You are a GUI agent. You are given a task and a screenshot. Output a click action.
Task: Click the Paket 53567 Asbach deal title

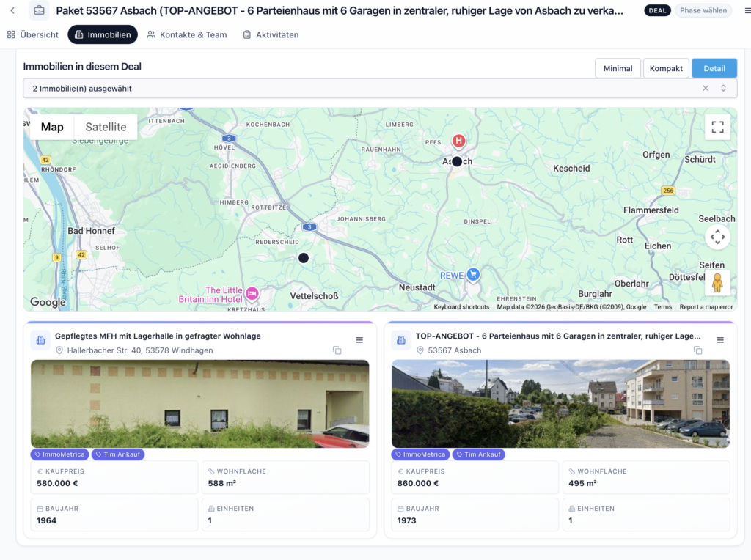(340, 10)
